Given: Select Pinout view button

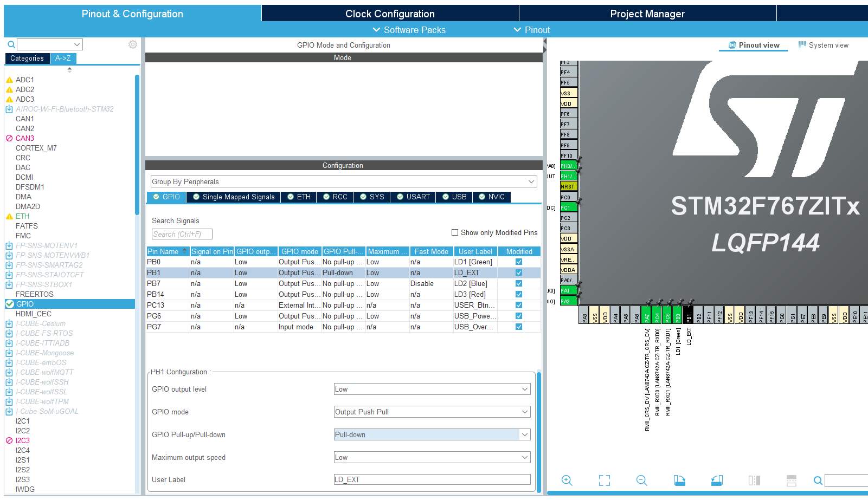Looking at the screenshot, I should (754, 45).
